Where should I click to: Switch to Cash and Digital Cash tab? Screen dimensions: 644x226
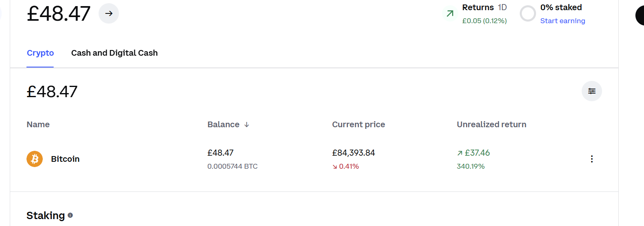click(x=114, y=53)
